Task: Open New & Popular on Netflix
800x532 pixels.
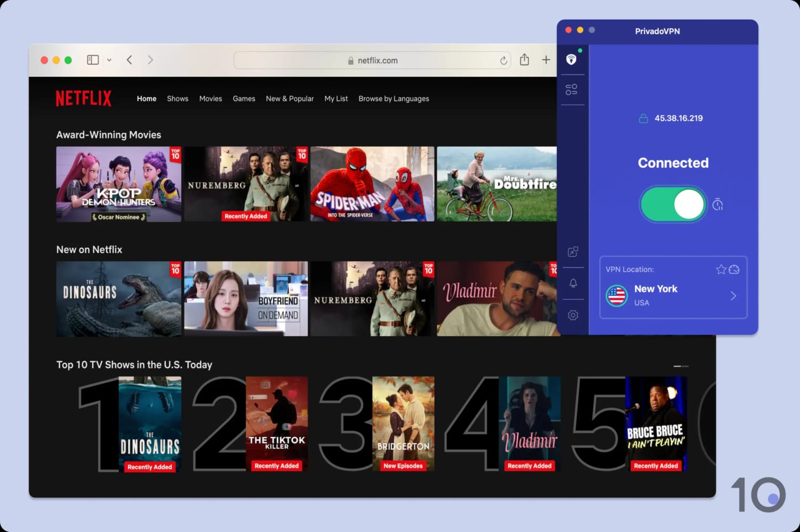Action: click(290, 99)
